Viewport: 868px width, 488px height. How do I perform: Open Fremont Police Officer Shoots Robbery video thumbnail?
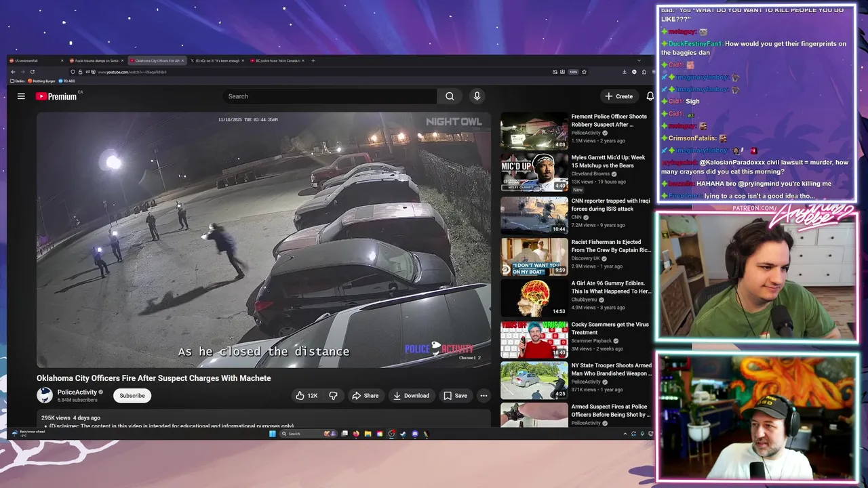coord(534,131)
